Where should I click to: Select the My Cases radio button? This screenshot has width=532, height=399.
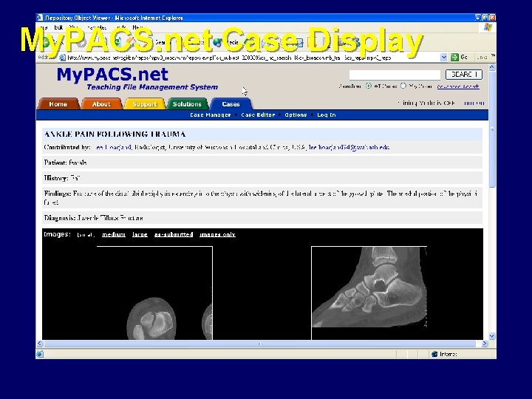[403, 86]
